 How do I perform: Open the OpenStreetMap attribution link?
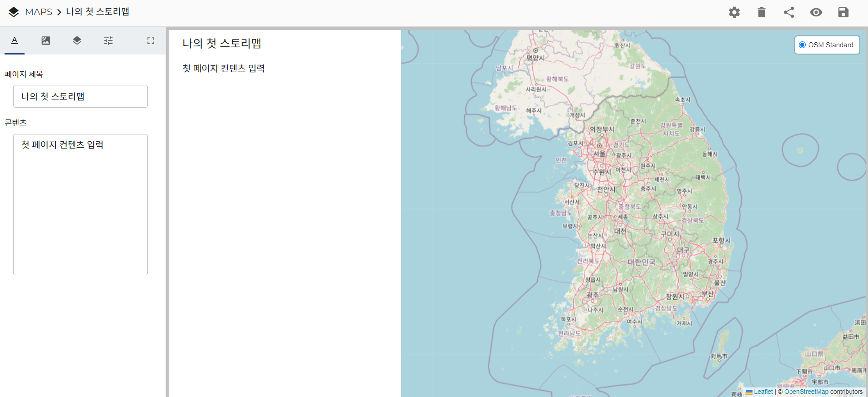[806, 392]
